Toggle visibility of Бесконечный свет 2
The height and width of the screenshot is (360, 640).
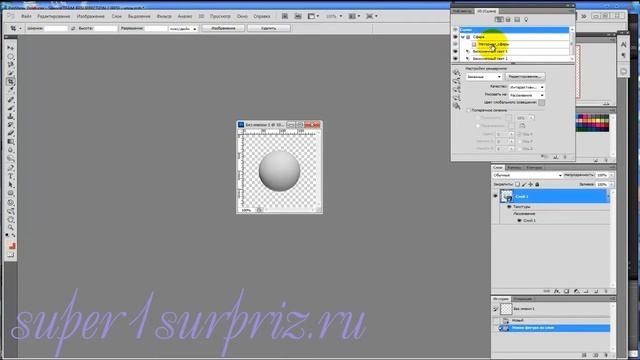click(456, 59)
